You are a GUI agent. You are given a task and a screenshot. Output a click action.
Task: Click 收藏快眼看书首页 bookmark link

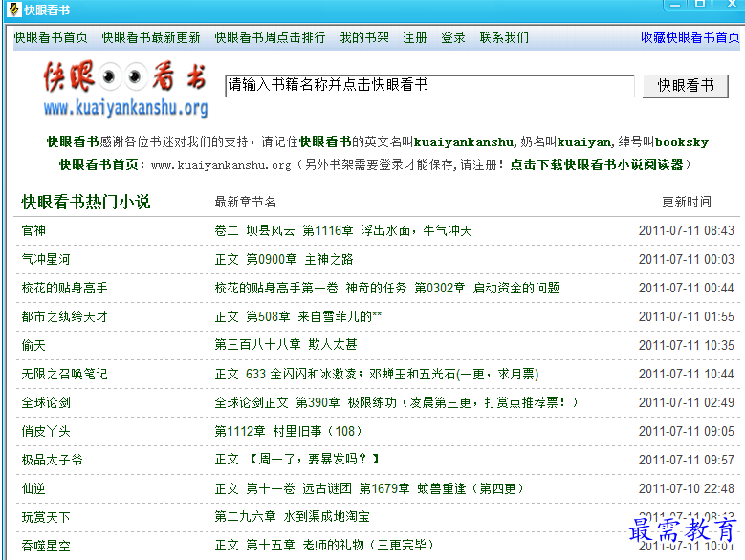coord(690,37)
